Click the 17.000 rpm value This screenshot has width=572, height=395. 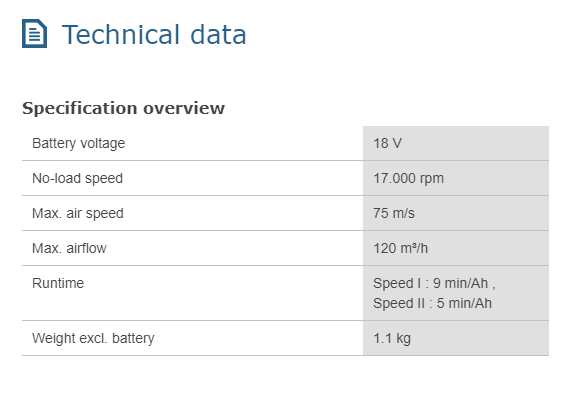[408, 178]
